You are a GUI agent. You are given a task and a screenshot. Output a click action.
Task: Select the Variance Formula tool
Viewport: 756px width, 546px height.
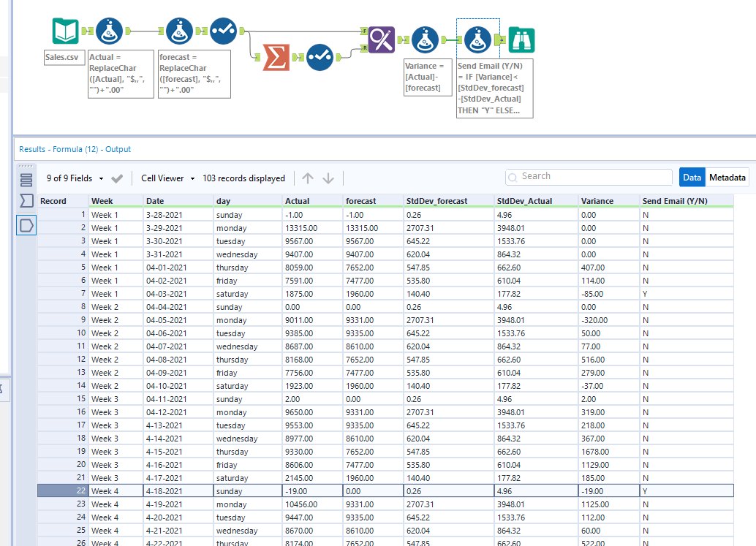[x=425, y=40]
